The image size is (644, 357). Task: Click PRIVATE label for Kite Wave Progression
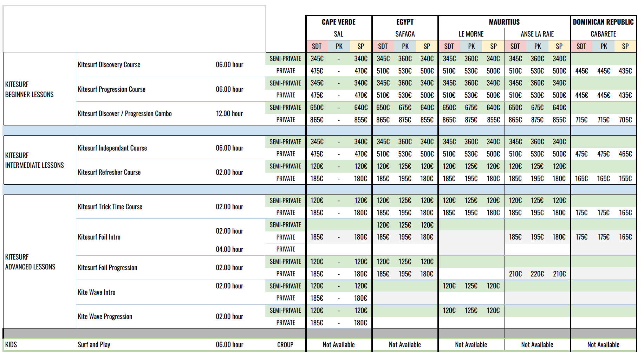286,323
